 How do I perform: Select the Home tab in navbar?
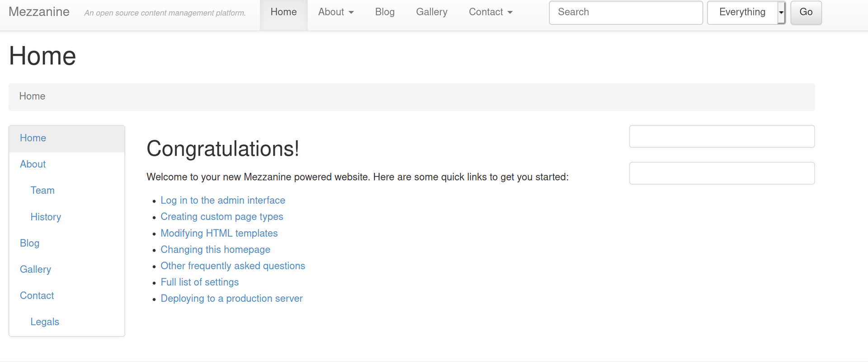click(283, 12)
